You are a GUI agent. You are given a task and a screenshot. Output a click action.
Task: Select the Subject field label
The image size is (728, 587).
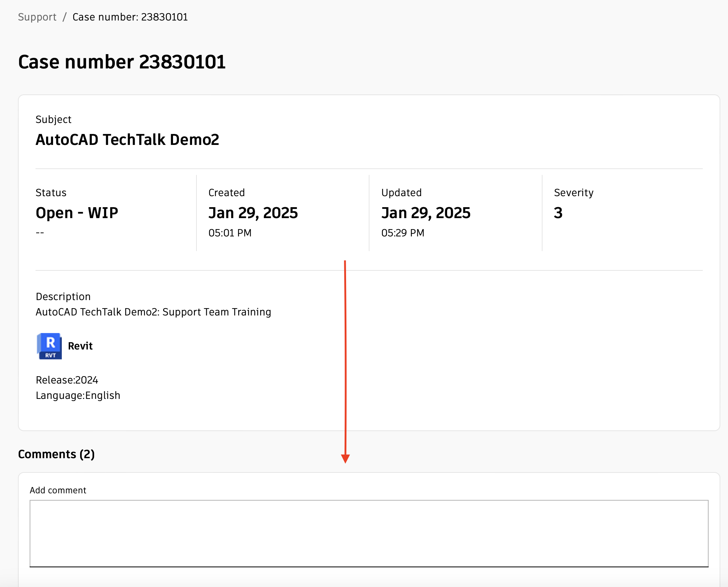point(53,119)
